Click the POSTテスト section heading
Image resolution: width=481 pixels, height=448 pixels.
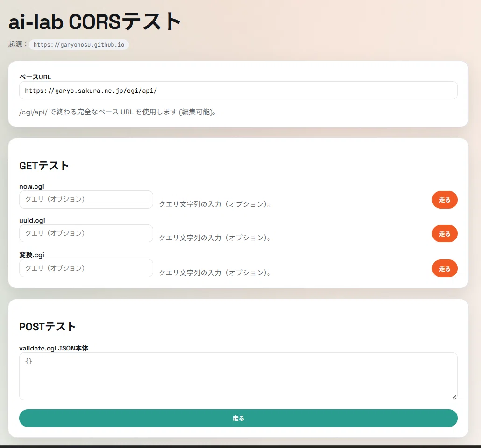coord(47,327)
